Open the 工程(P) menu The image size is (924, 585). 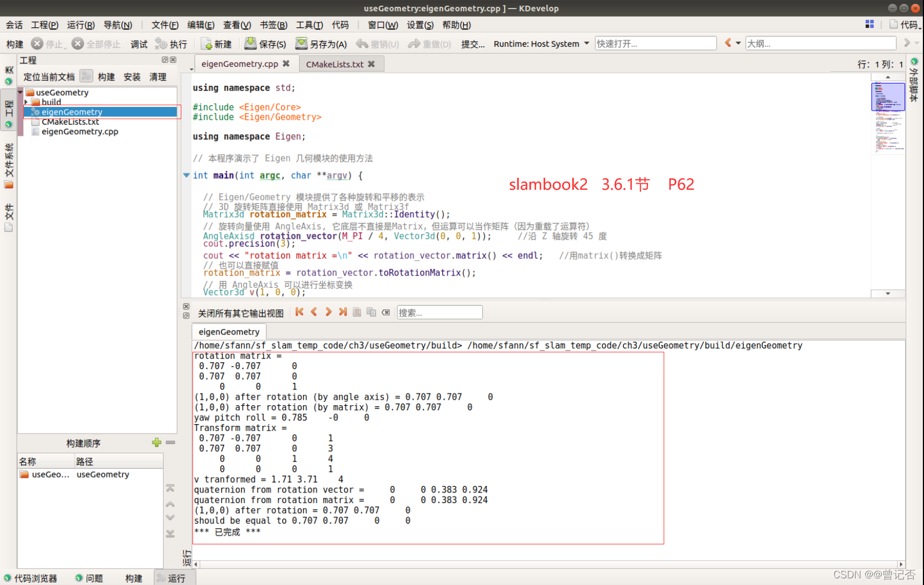45,24
